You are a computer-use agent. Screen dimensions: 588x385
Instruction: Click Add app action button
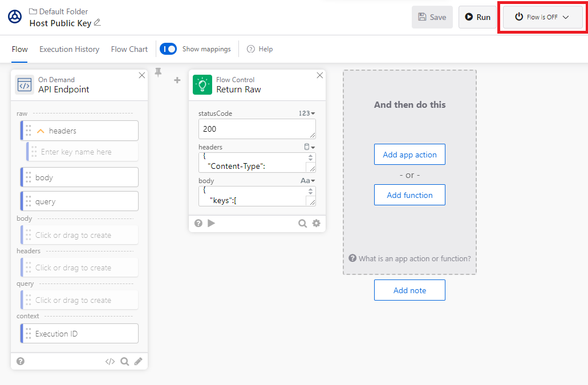click(409, 155)
